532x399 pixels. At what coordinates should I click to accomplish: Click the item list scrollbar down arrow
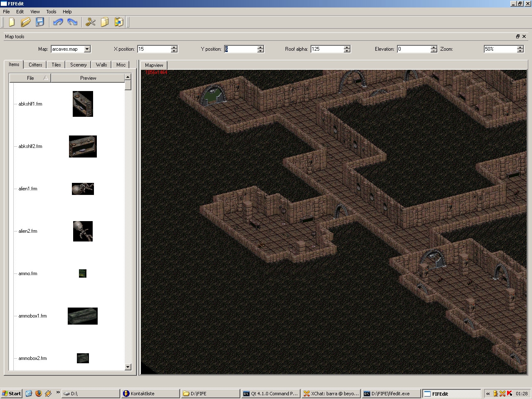coord(128,367)
